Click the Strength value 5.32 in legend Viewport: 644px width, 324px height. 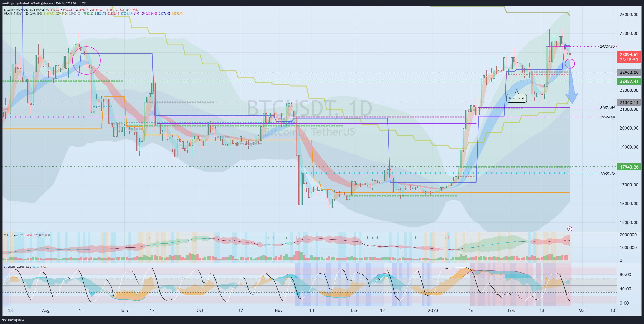point(28,267)
